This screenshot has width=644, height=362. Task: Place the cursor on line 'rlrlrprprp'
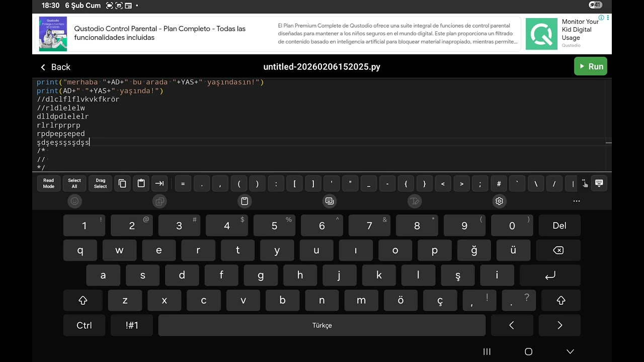pos(58,125)
